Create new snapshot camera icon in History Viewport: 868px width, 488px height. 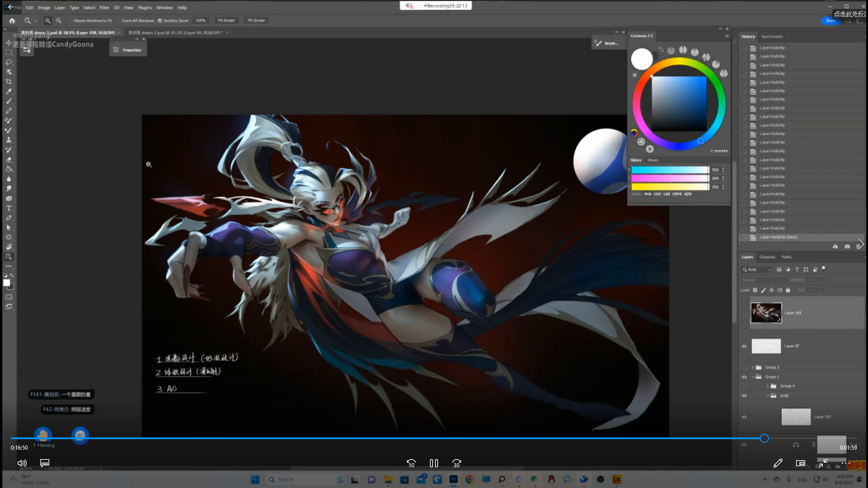[847, 247]
